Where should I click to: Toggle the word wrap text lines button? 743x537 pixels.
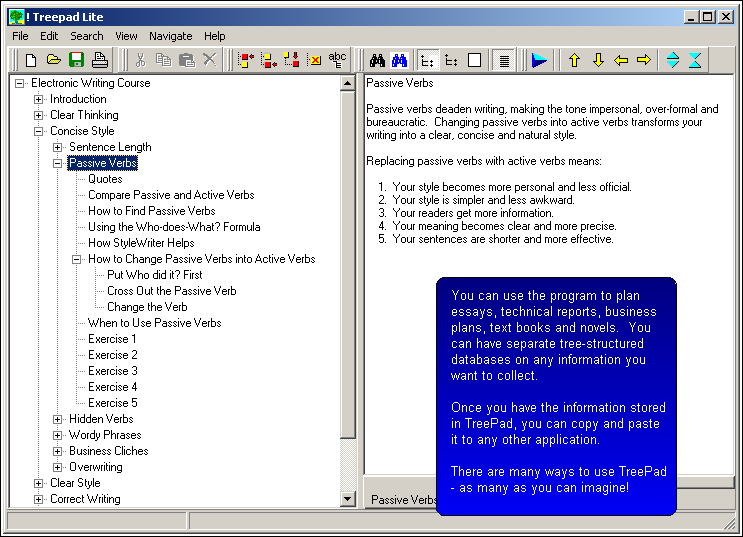504,60
